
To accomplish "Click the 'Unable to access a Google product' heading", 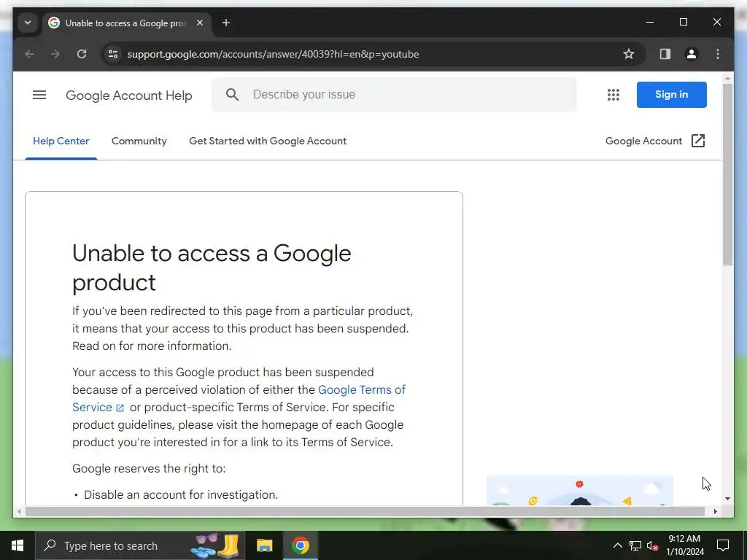I will click(212, 268).
